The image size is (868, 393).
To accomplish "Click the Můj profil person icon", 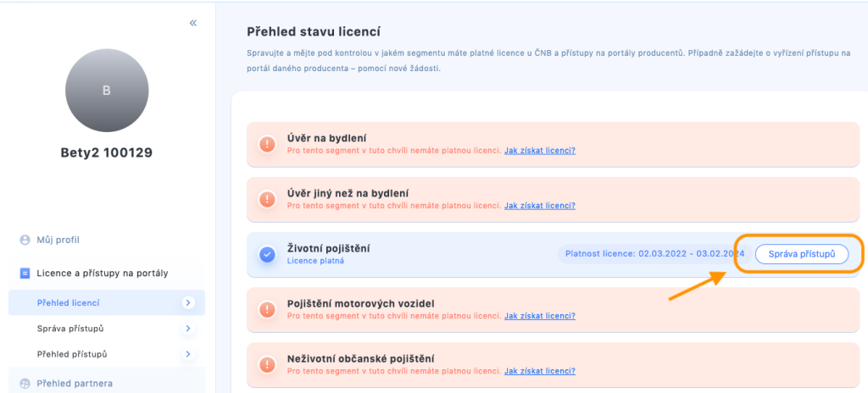I will click(25, 241).
